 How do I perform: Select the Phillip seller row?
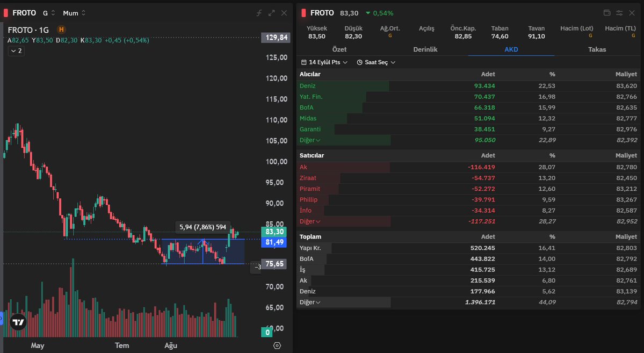click(468, 200)
